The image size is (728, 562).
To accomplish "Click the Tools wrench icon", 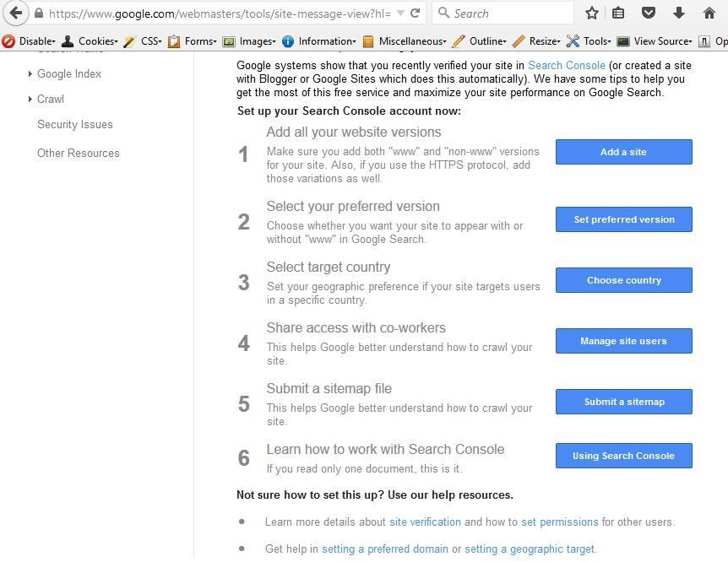I will coord(573,41).
